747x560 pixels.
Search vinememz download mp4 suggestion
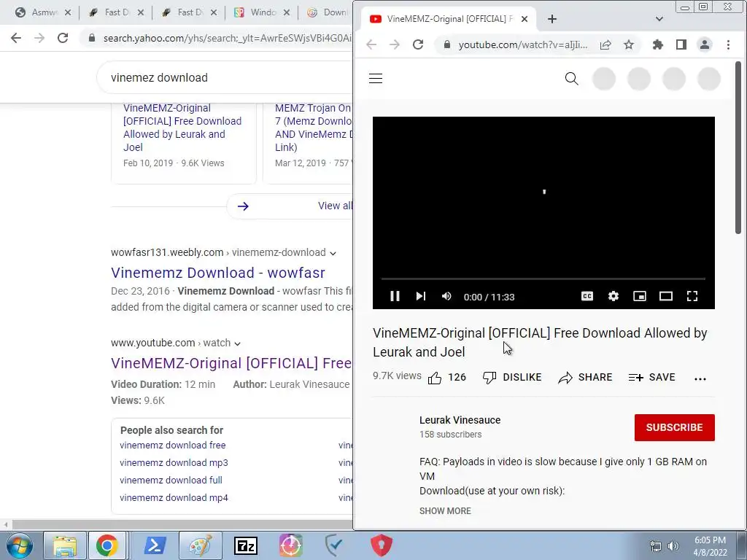(x=174, y=498)
